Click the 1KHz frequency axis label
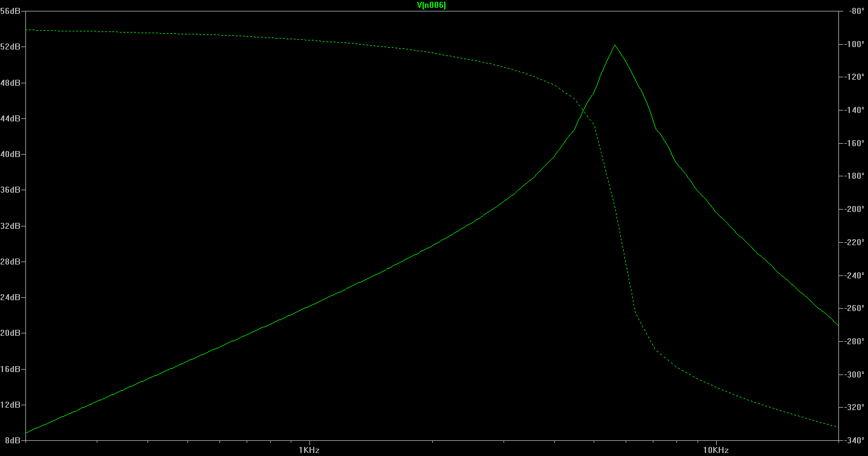The width and height of the screenshot is (868, 456). click(x=309, y=450)
